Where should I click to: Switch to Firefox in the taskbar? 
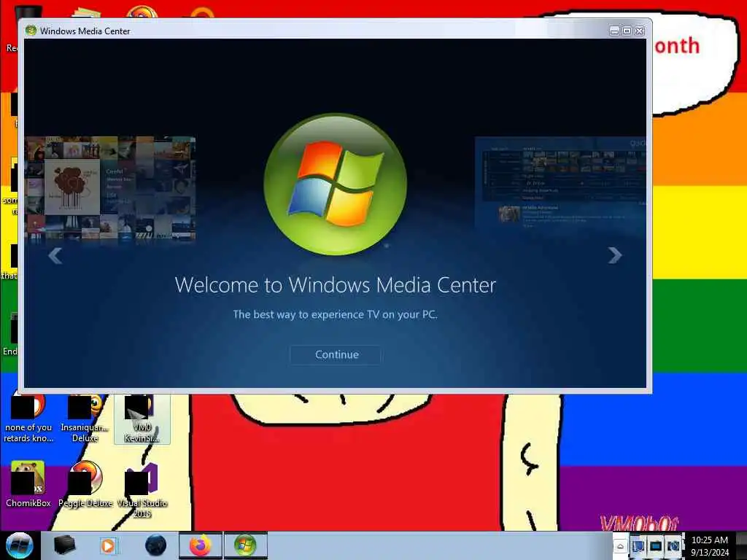click(x=200, y=545)
